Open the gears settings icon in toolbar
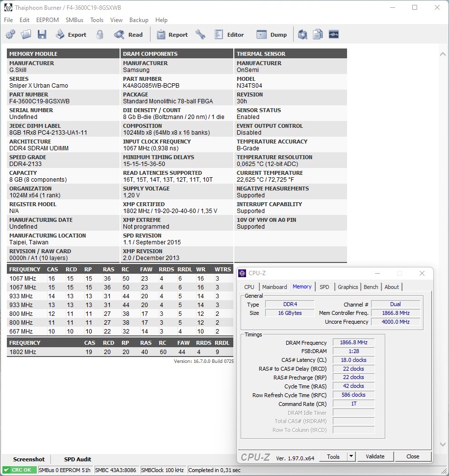449x476 pixels. coord(11,35)
